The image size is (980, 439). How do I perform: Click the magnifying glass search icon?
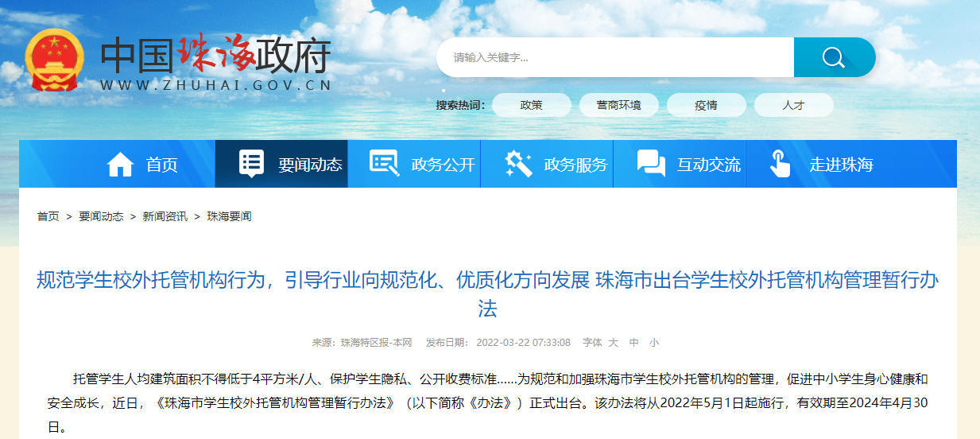click(x=834, y=57)
